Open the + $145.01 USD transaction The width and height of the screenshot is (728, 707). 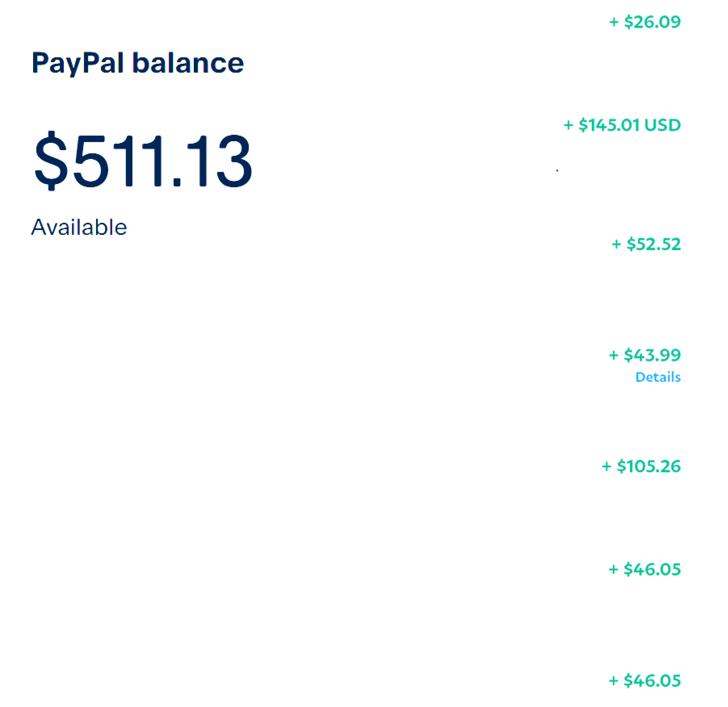point(622,125)
